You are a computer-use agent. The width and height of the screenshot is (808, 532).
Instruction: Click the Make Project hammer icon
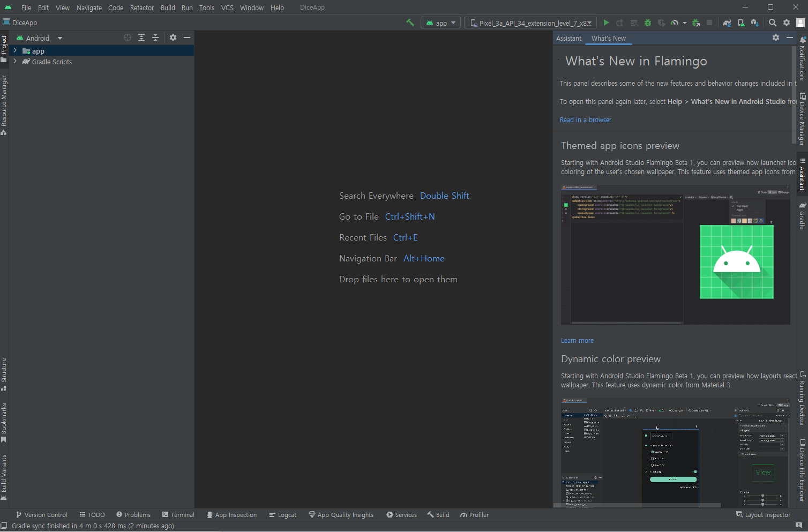click(x=410, y=23)
